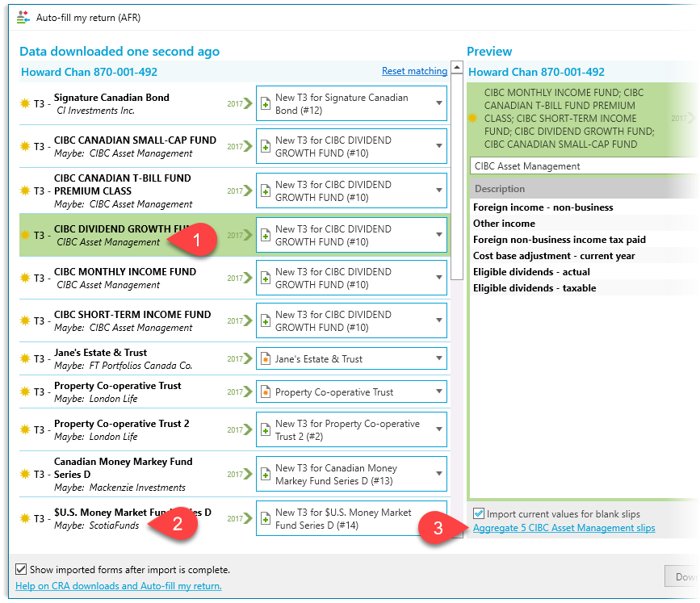Click star icon beside CIBC SHORT-TERM INCOME FUND
700x603 pixels.
[x=25, y=320]
